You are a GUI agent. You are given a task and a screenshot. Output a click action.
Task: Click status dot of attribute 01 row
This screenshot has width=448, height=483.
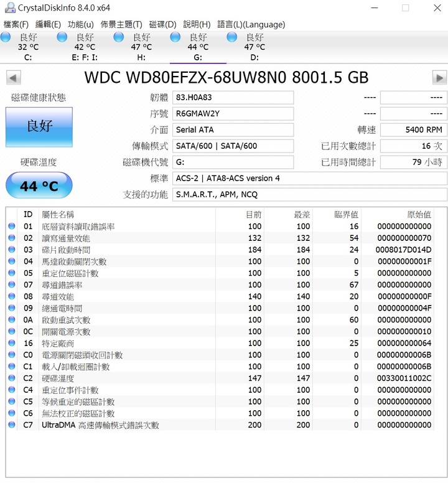pos(12,226)
